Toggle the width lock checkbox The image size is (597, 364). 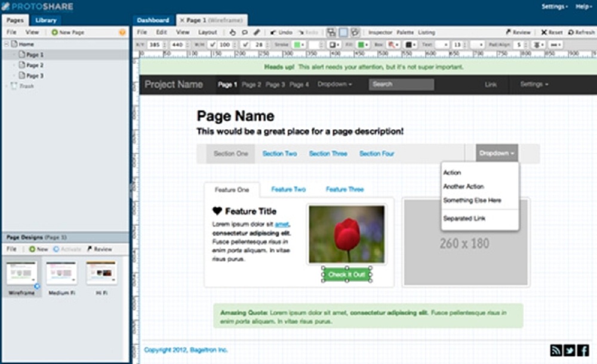pos(213,45)
